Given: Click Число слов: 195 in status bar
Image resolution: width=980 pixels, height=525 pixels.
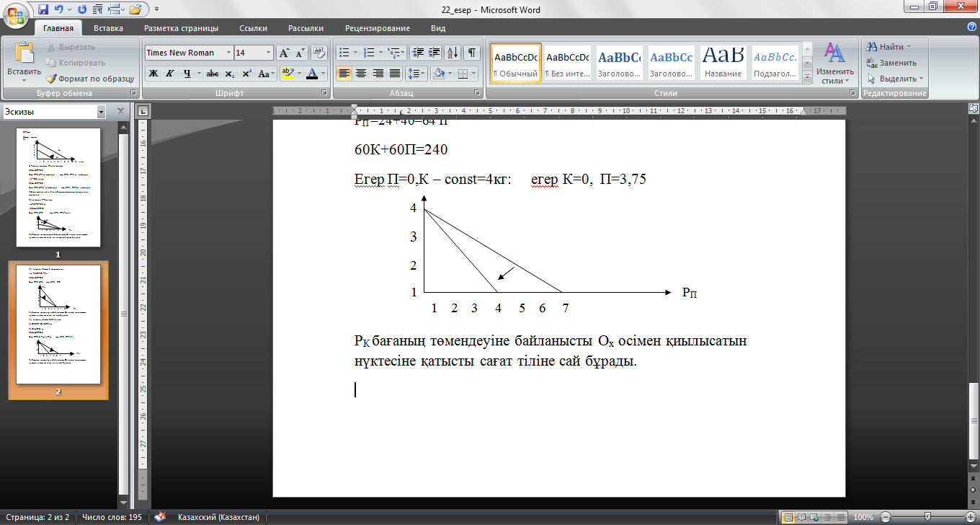Looking at the screenshot, I should 111,517.
